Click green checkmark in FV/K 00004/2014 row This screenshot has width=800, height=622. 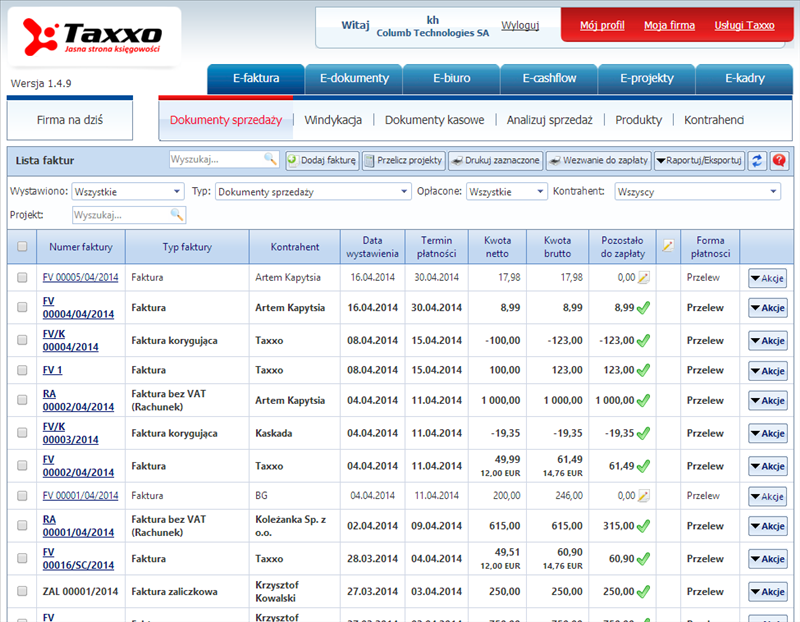643,340
